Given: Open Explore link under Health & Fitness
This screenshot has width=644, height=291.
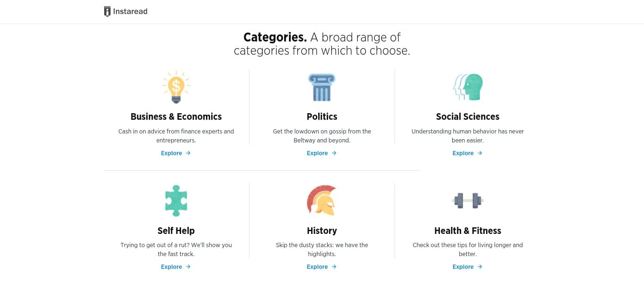Looking at the screenshot, I should (468, 267).
